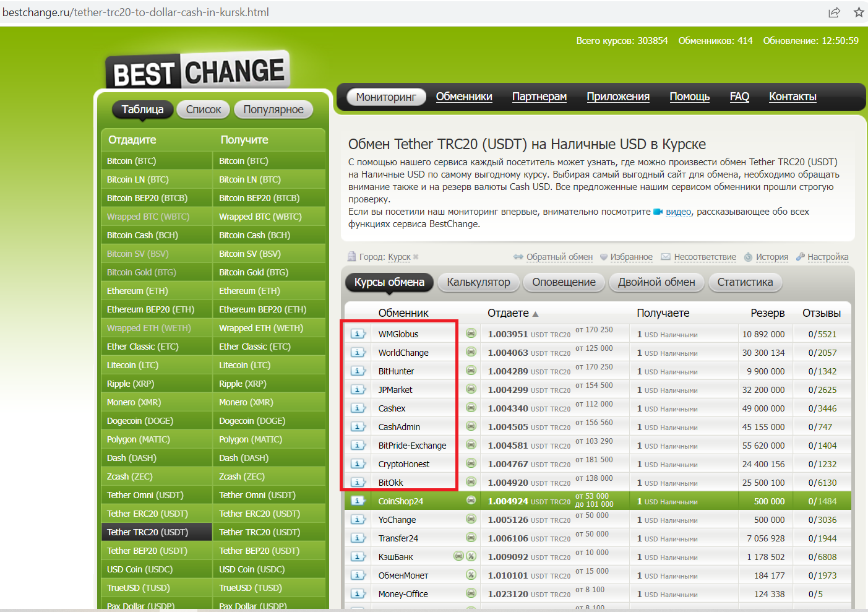Select TrueUSD (TUSD) in Получите column

pyautogui.click(x=269, y=588)
